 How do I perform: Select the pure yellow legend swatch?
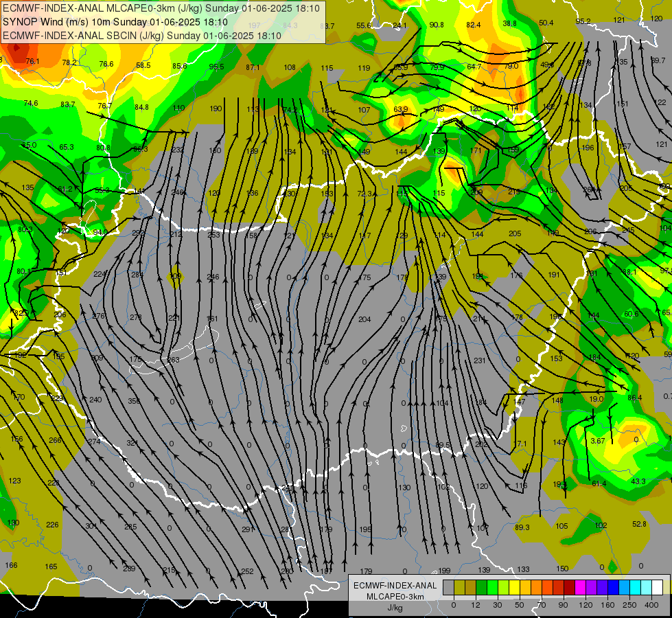pos(515,587)
